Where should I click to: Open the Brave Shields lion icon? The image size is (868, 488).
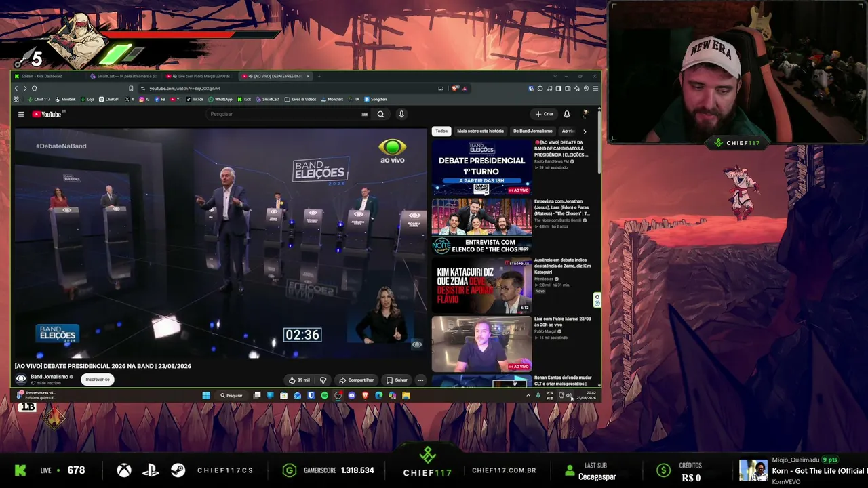[456, 88]
